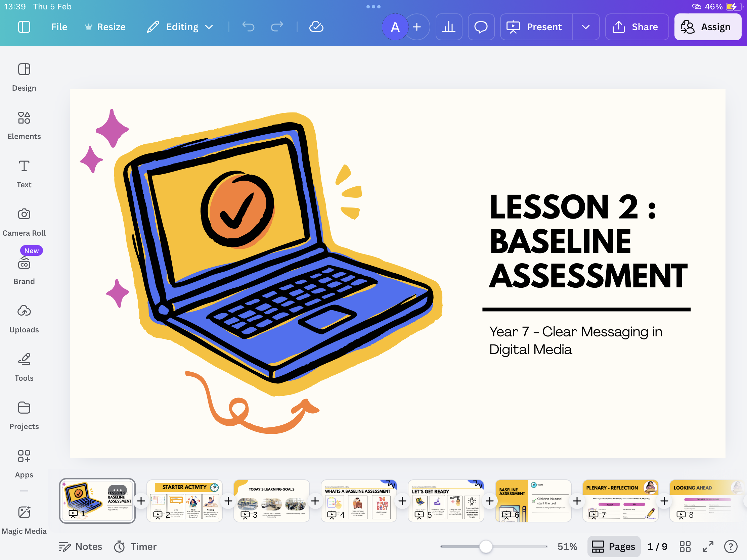Toggle the side panel visibility icon
747x560 pixels.
coord(24,27)
